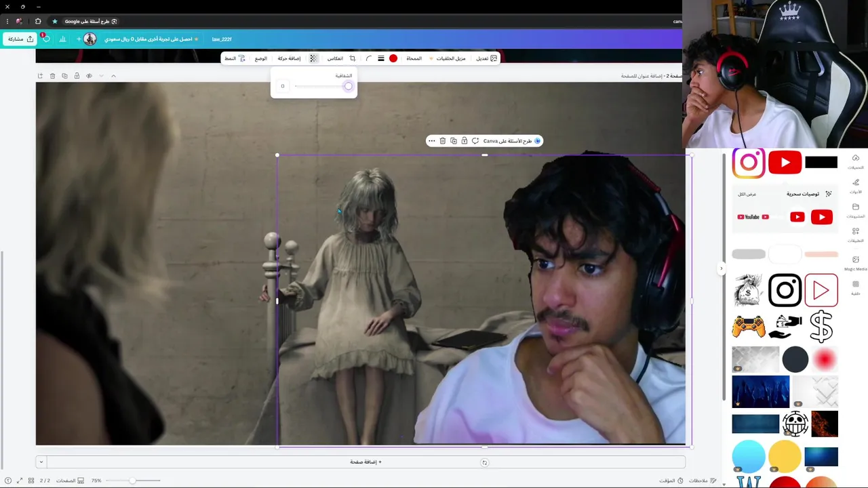Viewport: 868px width, 488px height.
Task: Click the rotate/refresh icon in floating toolbar
Action: (x=475, y=141)
